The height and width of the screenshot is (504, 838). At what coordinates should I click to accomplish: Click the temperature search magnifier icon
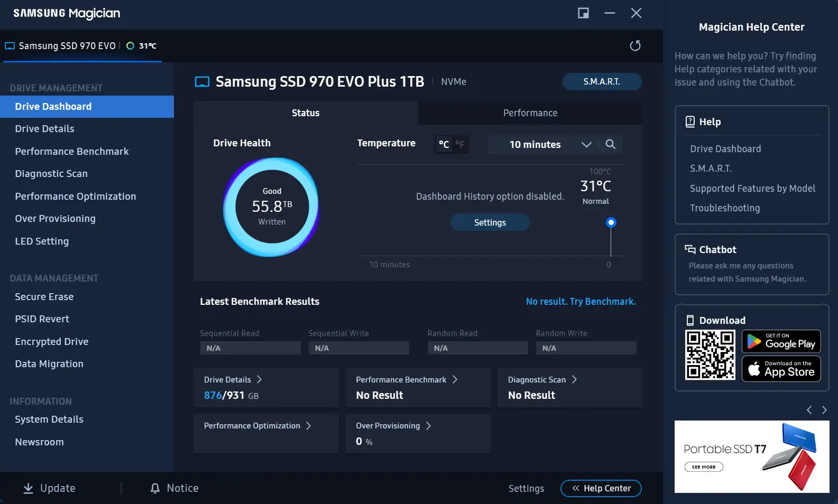coord(610,144)
